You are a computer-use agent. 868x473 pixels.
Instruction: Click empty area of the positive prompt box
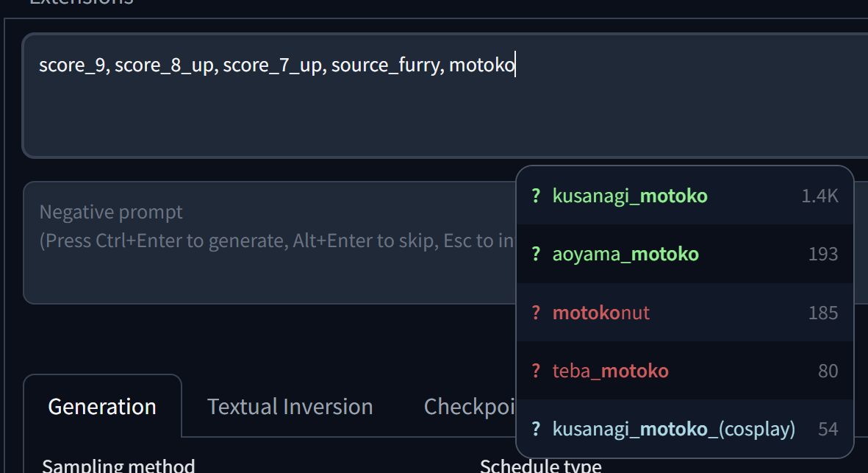click(294, 118)
